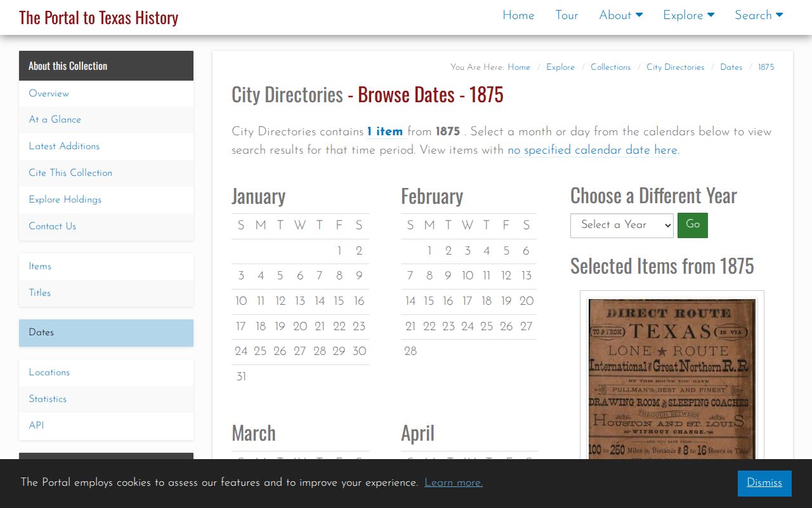Open the April month heading

417,433
